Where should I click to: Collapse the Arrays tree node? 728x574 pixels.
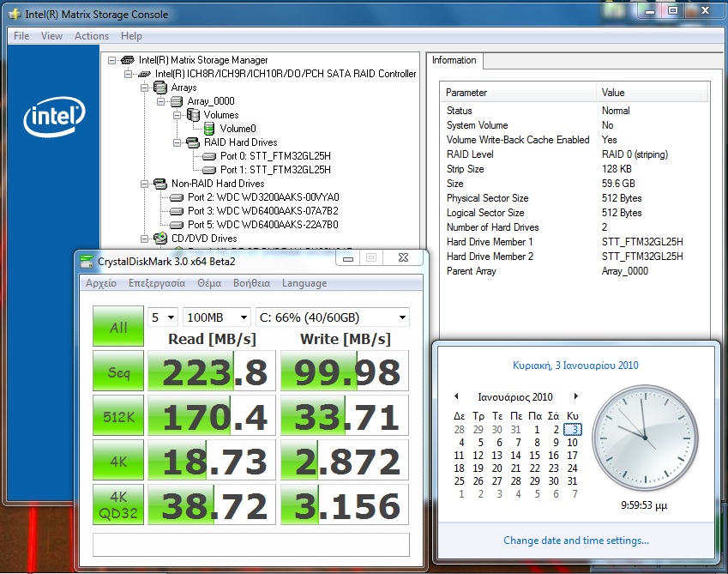(144, 88)
